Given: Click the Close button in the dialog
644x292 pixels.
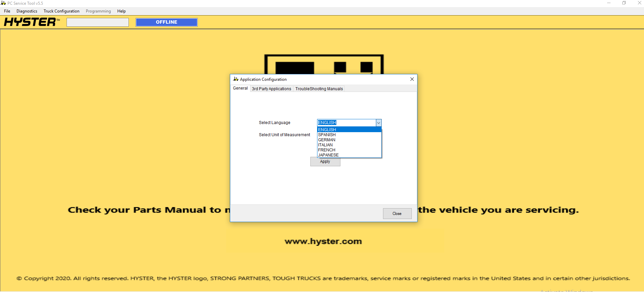Looking at the screenshot, I should click(397, 214).
